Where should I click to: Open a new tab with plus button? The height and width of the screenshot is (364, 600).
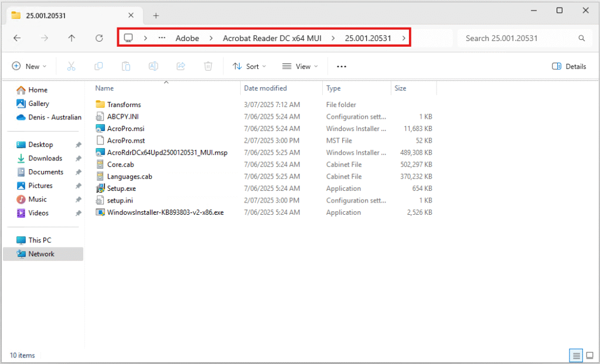point(156,16)
